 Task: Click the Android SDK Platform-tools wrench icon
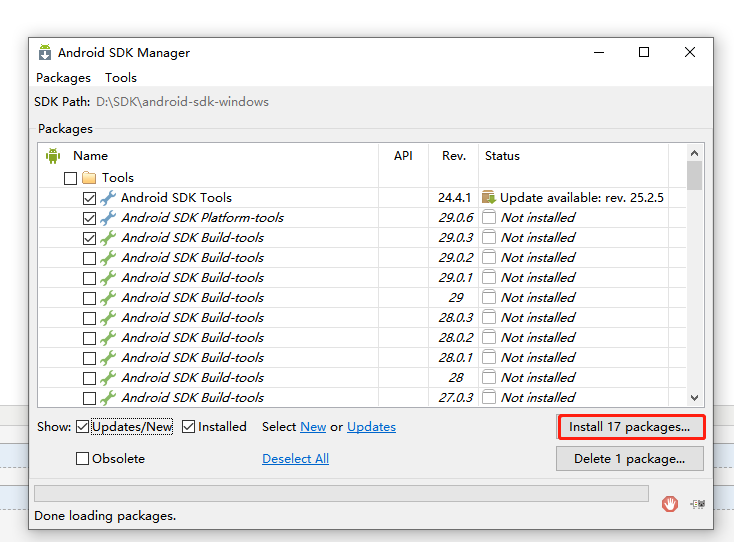[108, 218]
